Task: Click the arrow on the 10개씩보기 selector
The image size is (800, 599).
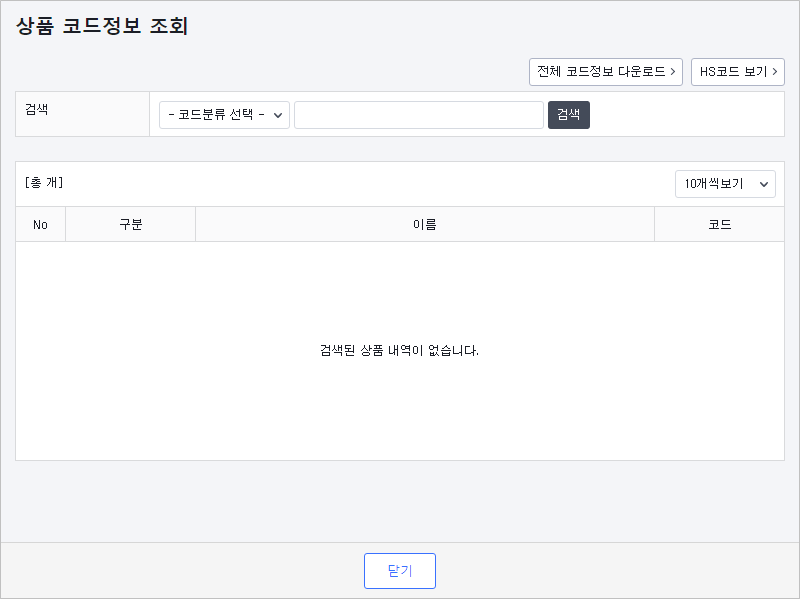Action: click(764, 185)
